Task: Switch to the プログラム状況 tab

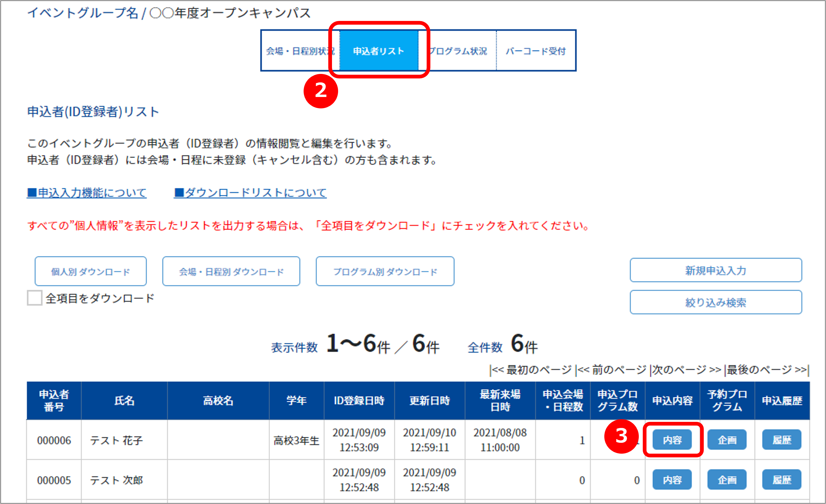Action: 457,51
